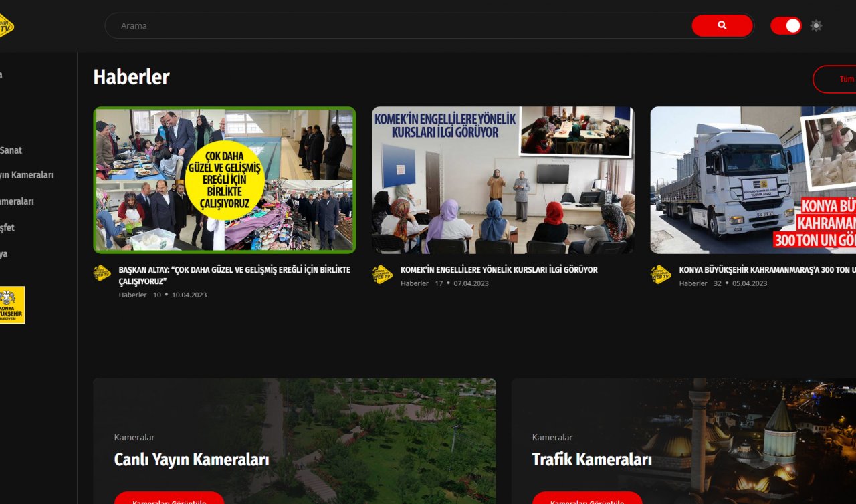This screenshot has height=504, width=856.
Task: Open the KOMEK'İN ENGELLİLERE YÖNELİK KURSLARI headline
Action: click(x=499, y=270)
